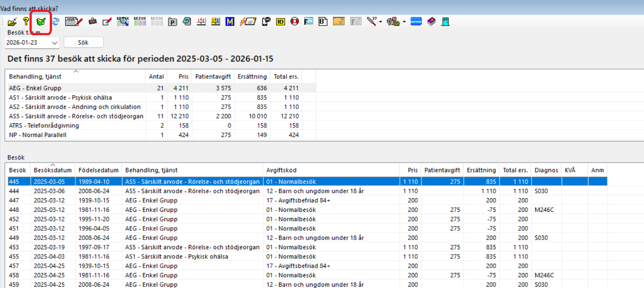Click the red lifebuoy help icon
644x288 pixels.
(294, 21)
